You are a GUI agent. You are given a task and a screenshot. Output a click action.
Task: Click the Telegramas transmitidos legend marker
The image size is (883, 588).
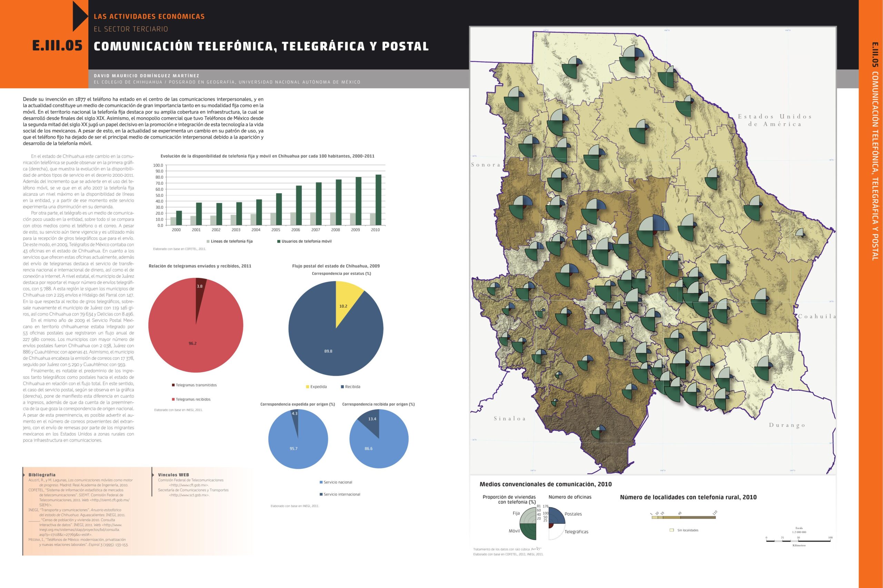[173, 385]
